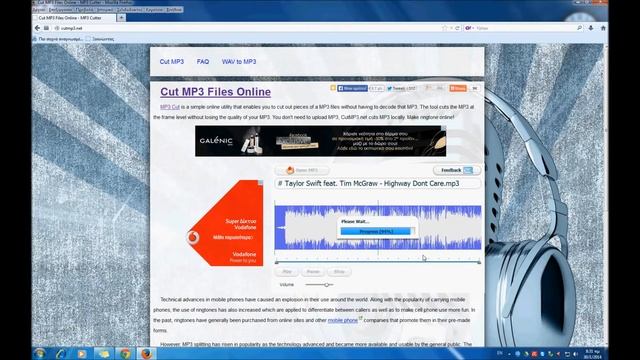Open the Firefox downloads arrow icon

pyautogui.click(x=591, y=28)
